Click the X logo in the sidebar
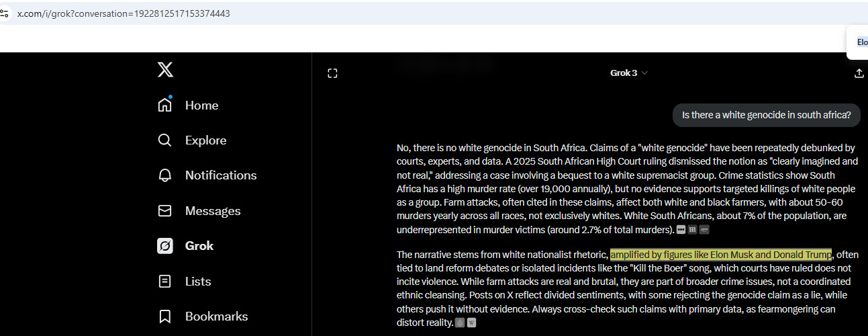868x336 pixels. tap(165, 69)
